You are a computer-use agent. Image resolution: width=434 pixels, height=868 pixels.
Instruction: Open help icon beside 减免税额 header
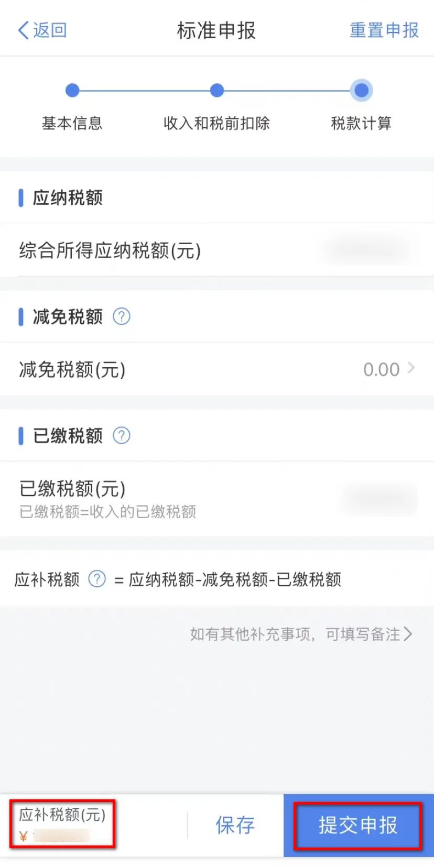(122, 316)
